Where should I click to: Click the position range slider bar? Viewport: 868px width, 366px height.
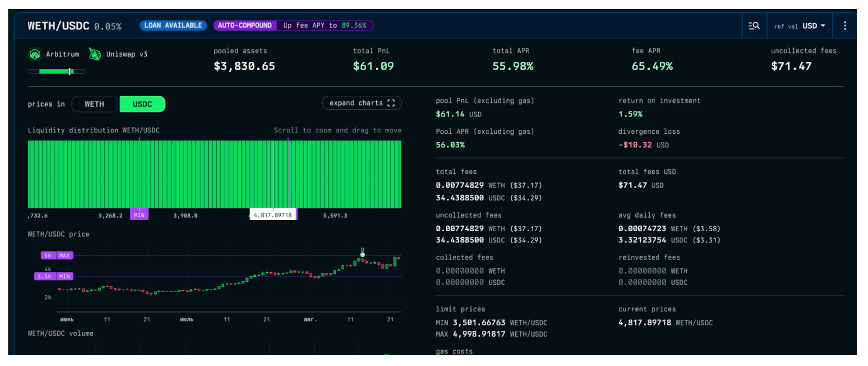click(x=56, y=71)
